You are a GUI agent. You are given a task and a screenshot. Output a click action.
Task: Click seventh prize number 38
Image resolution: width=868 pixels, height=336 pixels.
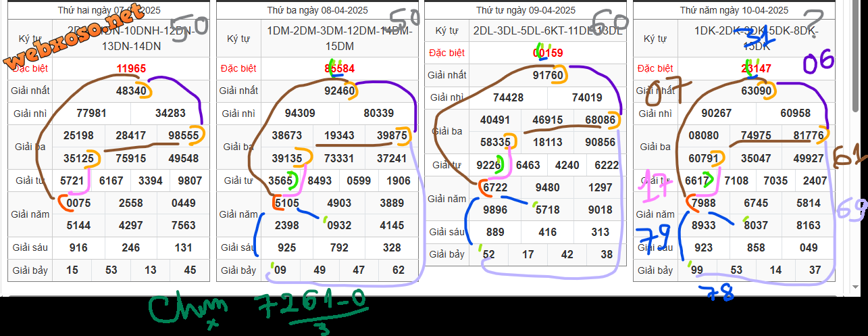coord(607,254)
